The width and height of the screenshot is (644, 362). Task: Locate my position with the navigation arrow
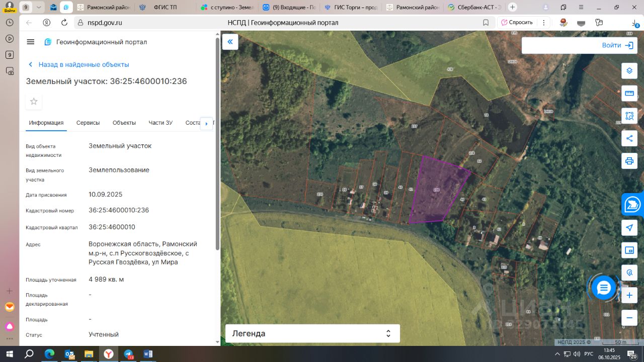(629, 228)
